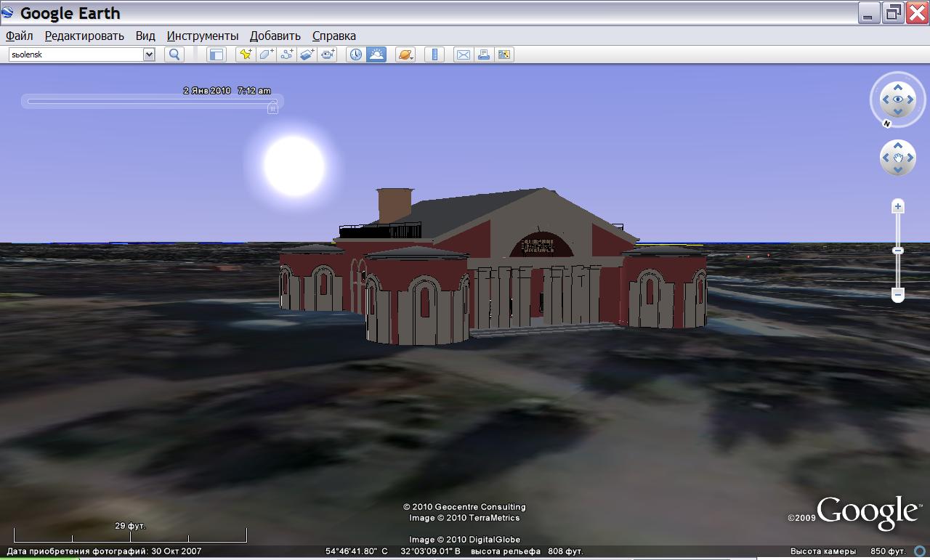Click the time slider handle
This screenshot has height=560, width=930.
point(272,107)
